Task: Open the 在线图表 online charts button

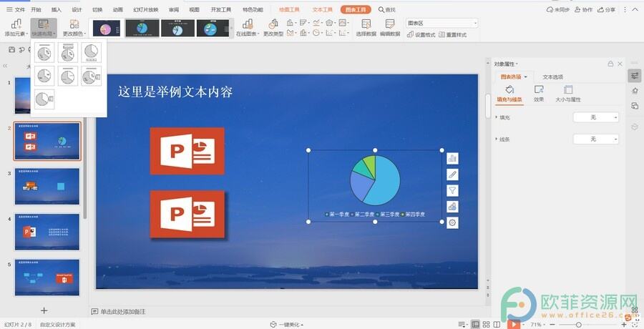Action: (x=248, y=27)
